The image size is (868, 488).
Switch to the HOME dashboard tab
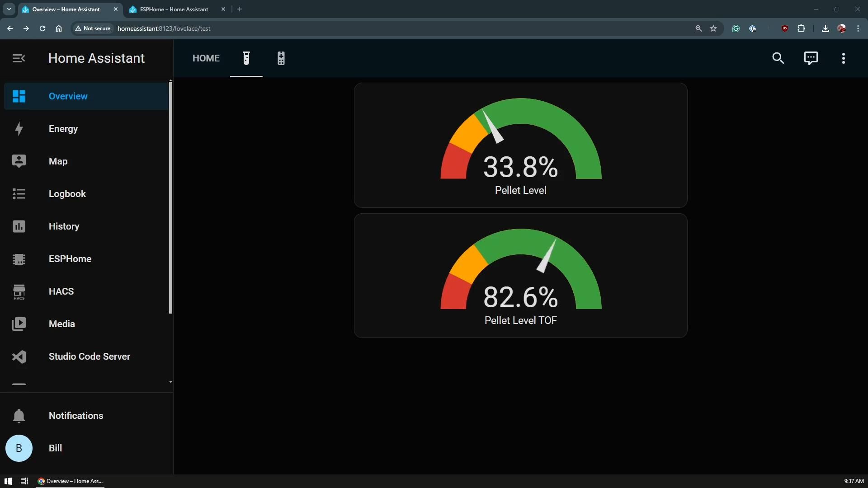(206, 58)
